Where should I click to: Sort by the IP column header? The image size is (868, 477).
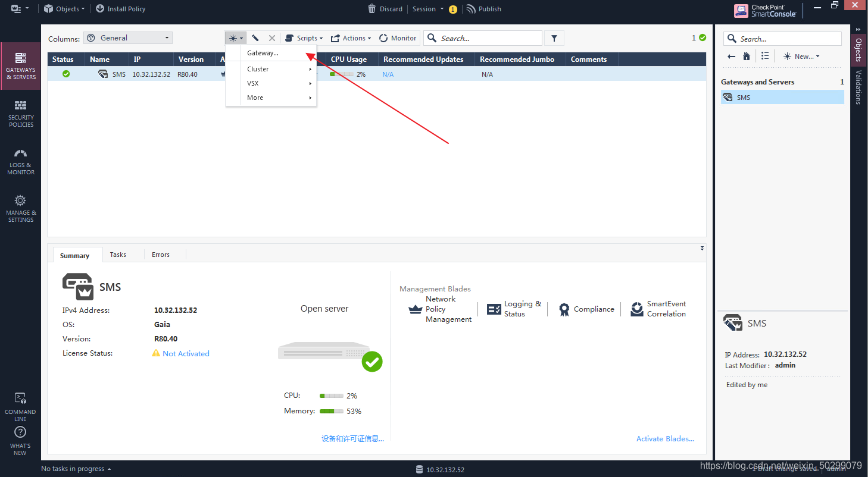pyautogui.click(x=151, y=59)
